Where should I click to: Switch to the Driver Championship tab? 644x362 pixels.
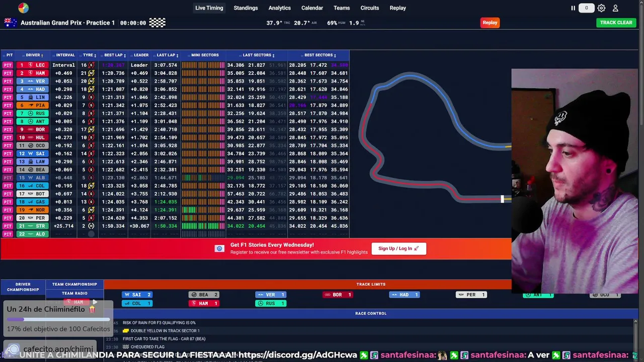point(23,287)
